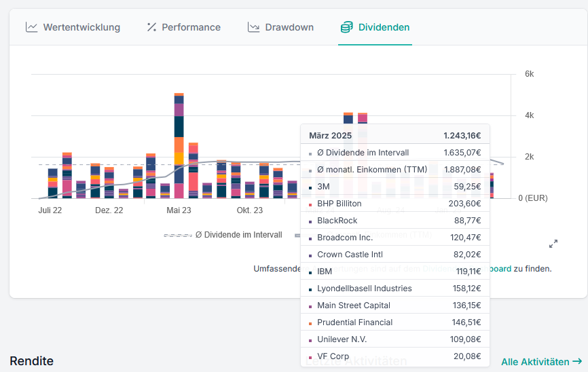Image resolution: width=588 pixels, height=372 pixels.
Task: Expand the chart to fullscreen
Action: pos(553,244)
